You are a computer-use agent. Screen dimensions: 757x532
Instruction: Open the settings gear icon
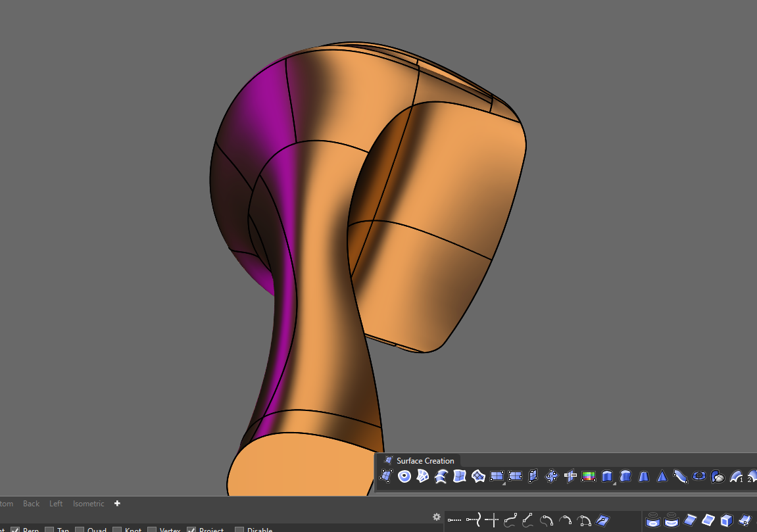(x=437, y=517)
